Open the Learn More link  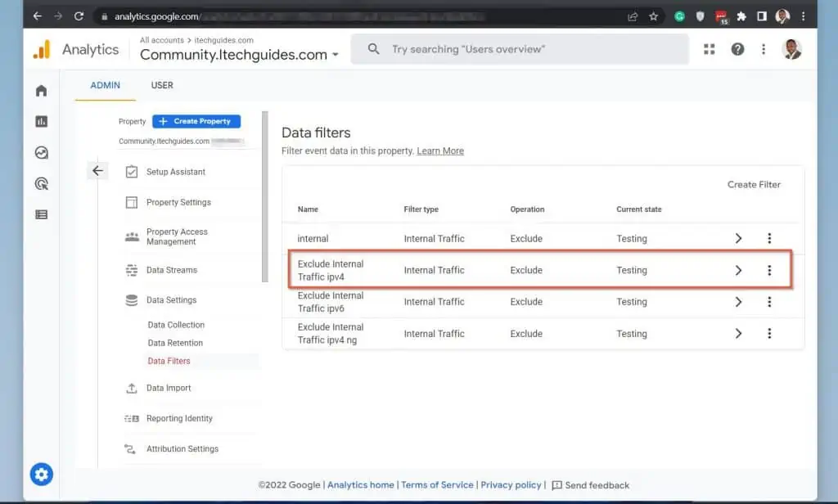[440, 151]
